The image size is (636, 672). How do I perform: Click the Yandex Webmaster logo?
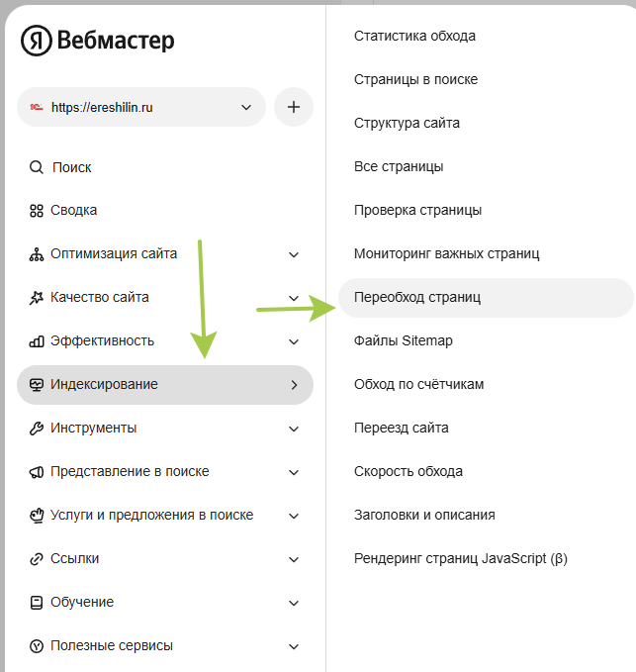[x=97, y=40]
